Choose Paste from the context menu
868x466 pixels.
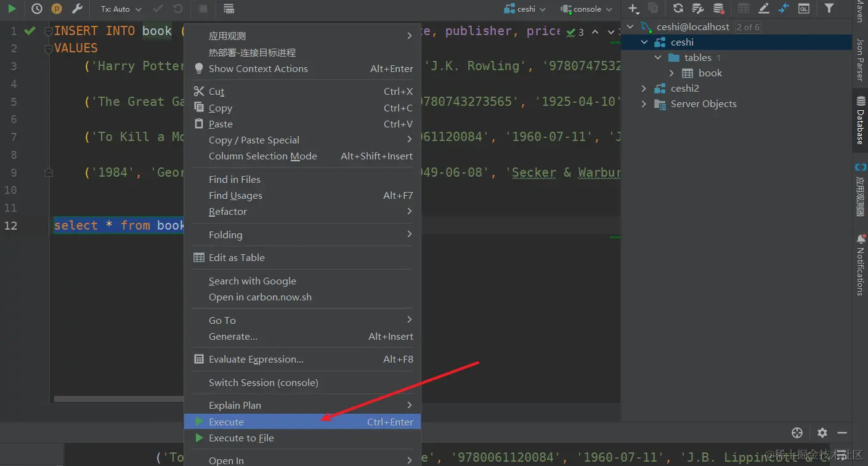coord(302,124)
